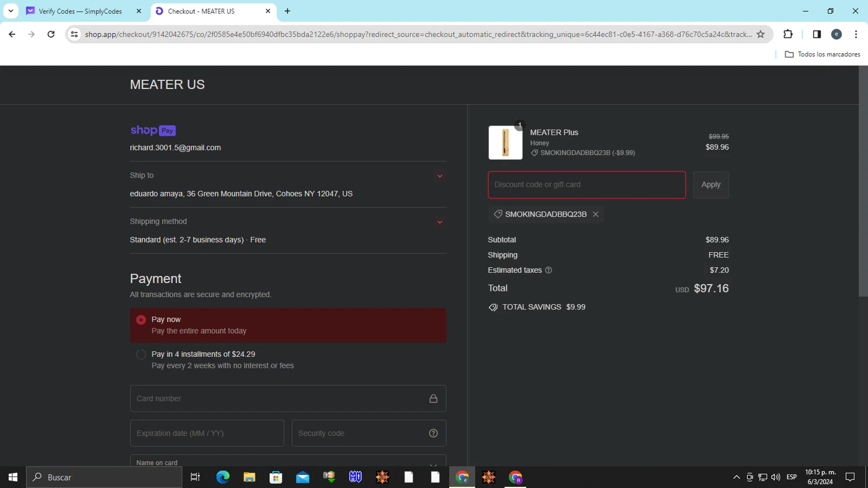This screenshot has width=868, height=488.
Task: Show hidden system tray icons
Action: coord(737,477)
